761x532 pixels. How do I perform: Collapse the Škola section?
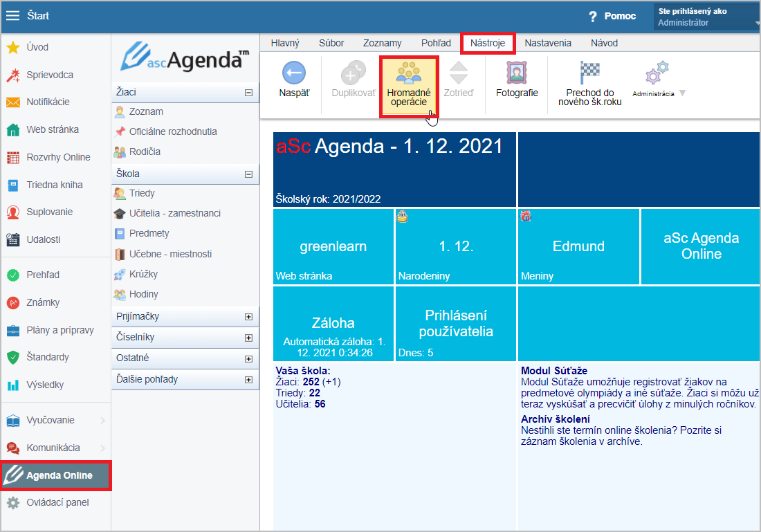tap(248, 174)
